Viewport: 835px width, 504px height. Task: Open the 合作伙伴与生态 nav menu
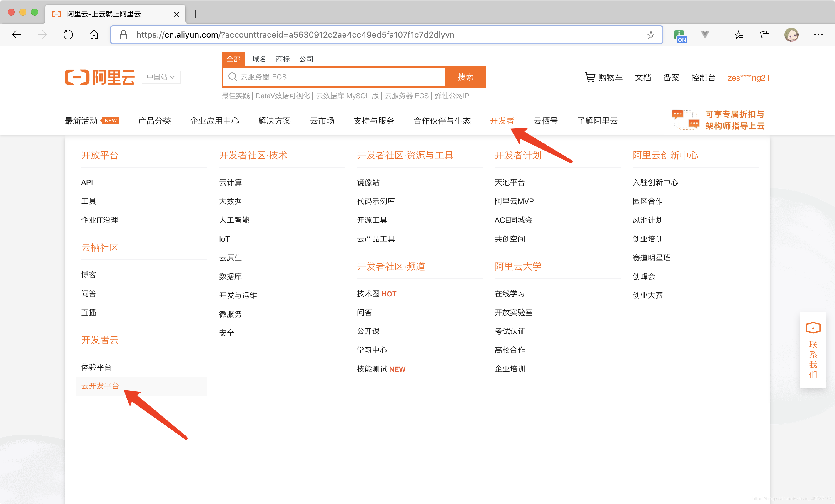tap(442, 121)
